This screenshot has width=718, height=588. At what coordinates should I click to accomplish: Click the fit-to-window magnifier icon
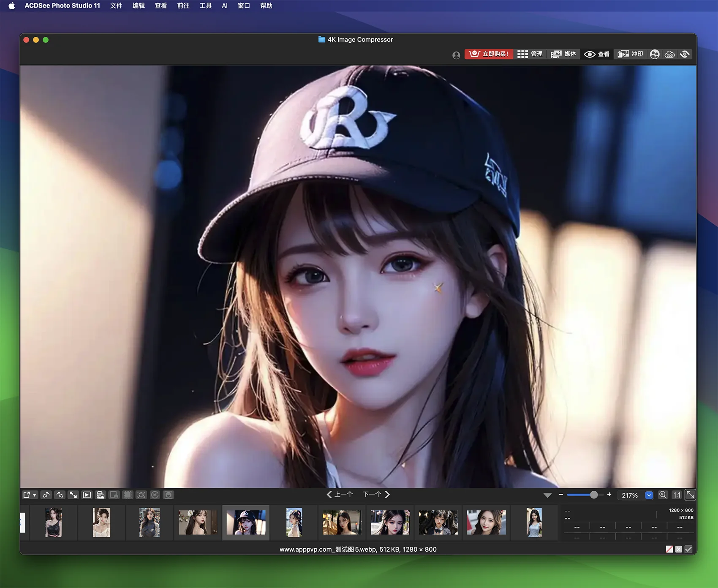tap(663, 495)
